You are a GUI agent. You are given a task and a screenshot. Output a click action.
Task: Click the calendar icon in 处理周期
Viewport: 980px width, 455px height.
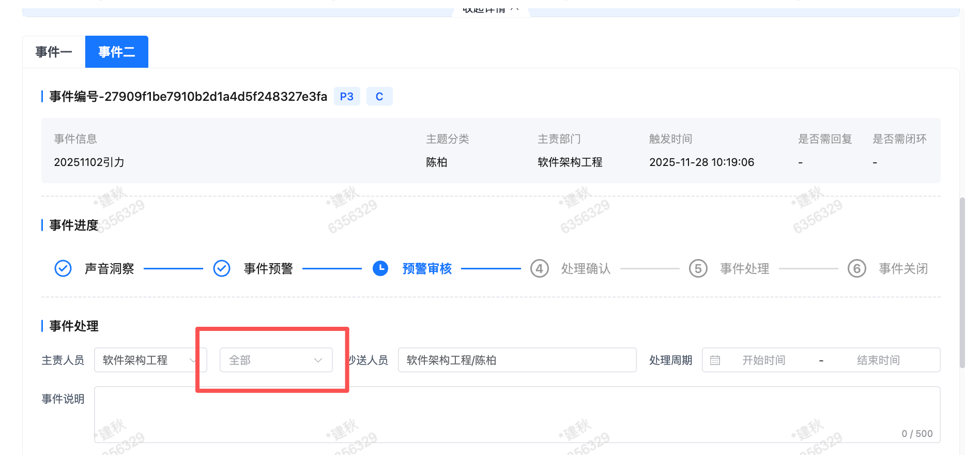click(x=715, y=360)
